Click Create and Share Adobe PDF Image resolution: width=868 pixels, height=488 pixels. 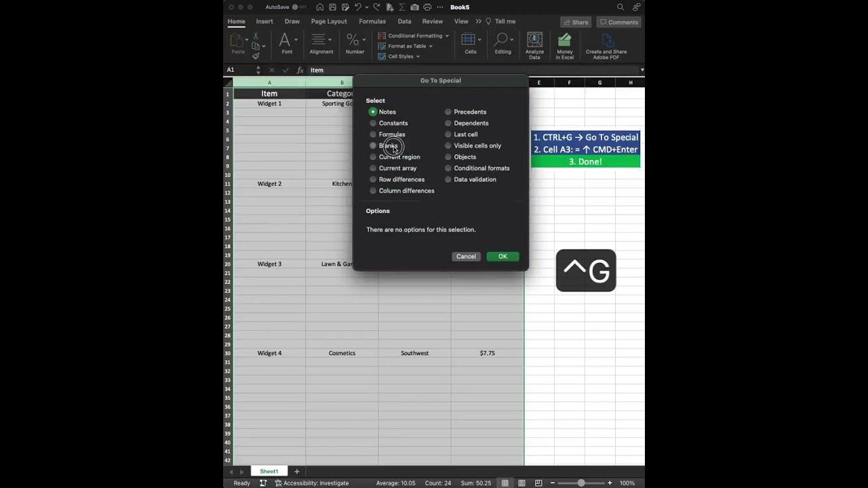(606, 45)
